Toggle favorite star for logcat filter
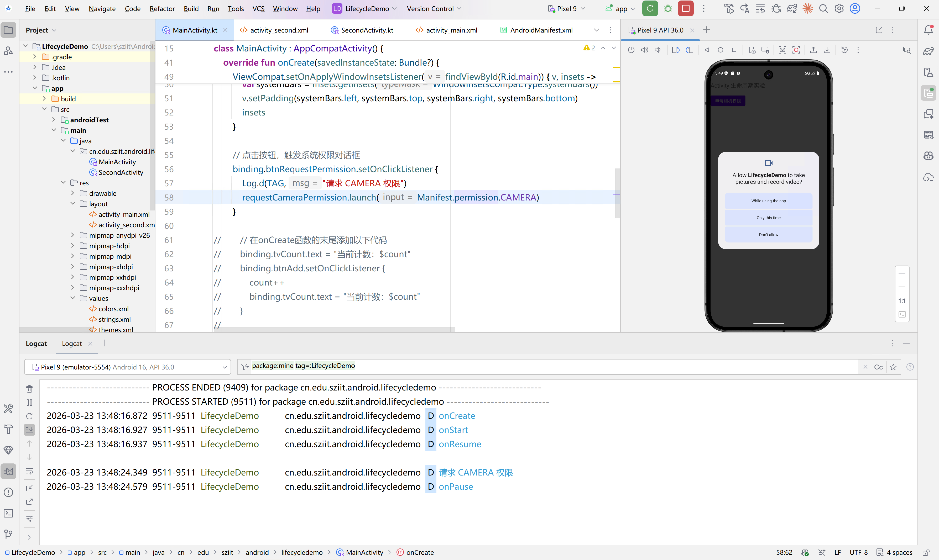This screenshot has width=939, height=560. pyautogui.click(x=893, y=367)
